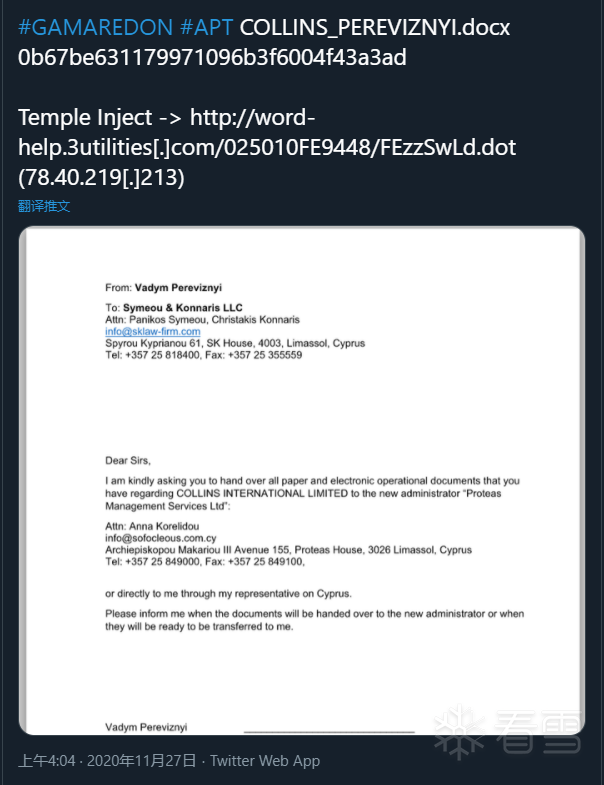Click the signature line beside Vadym Pereviznyi
Viewport: 604px width, 785px height.
click(328, 730)
